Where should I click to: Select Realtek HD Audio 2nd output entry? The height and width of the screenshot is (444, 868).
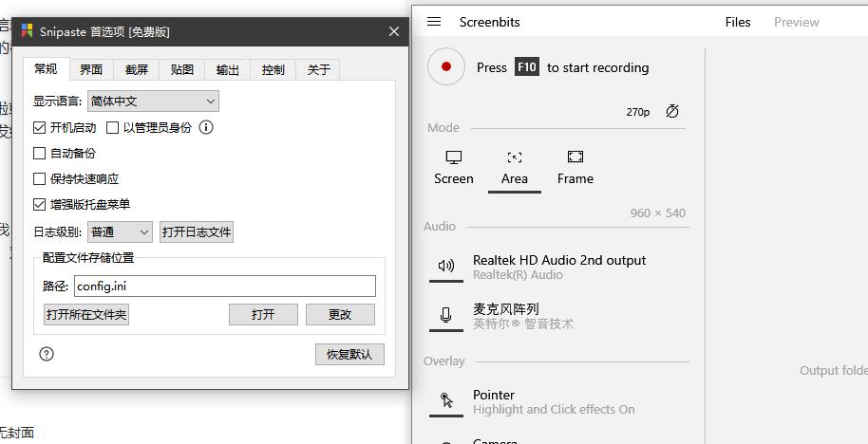(559, 267)
